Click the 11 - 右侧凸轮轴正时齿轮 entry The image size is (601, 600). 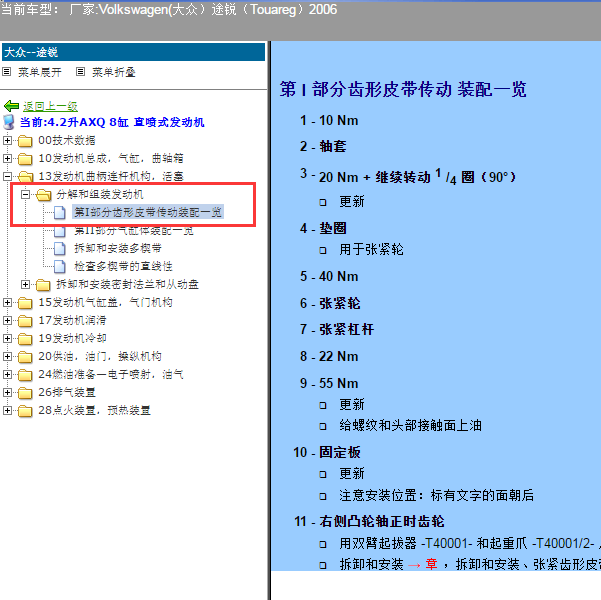(x=369, y=521)
